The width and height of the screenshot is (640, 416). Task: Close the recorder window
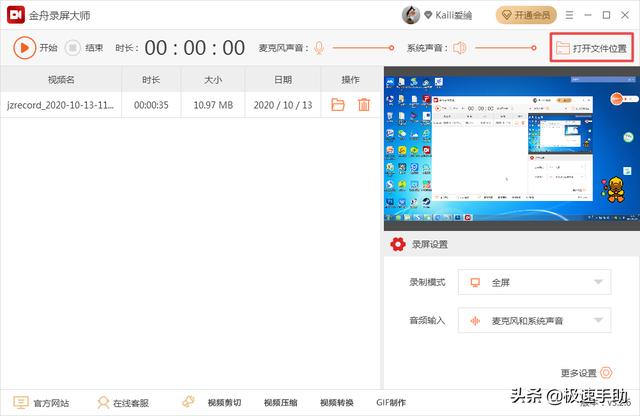[625, 15]
